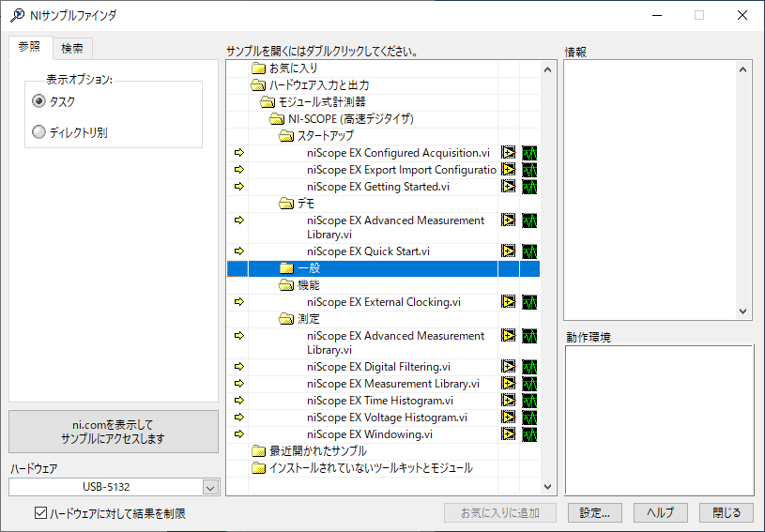This screenshot has width=765, height=532.
Task: Click waveform icon beside niScope EX Windowing.vi
Action: click(529, 434)
